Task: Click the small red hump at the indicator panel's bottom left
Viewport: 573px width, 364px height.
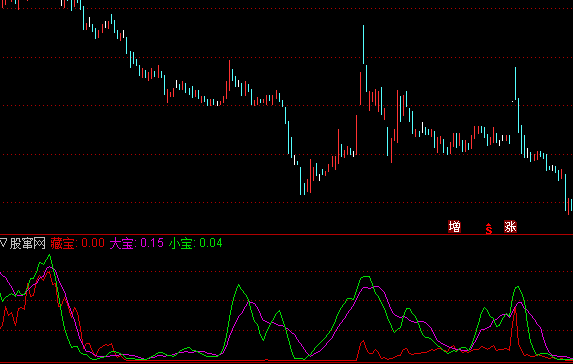Action: [x=106, y=345]
